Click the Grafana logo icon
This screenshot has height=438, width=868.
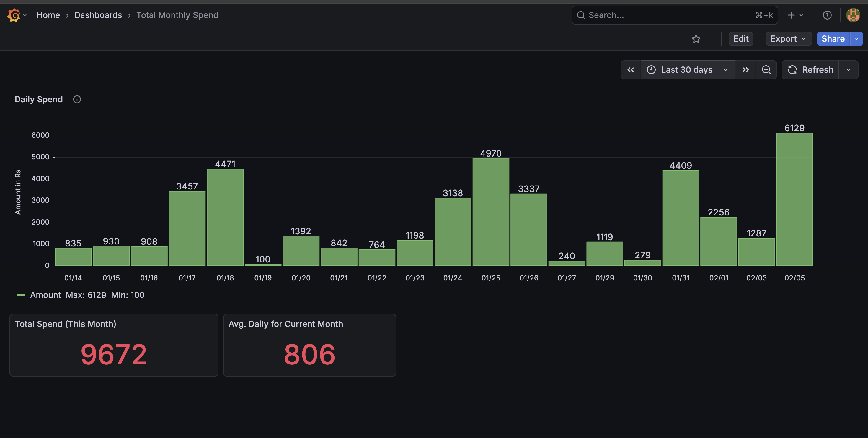click(14, 15)
